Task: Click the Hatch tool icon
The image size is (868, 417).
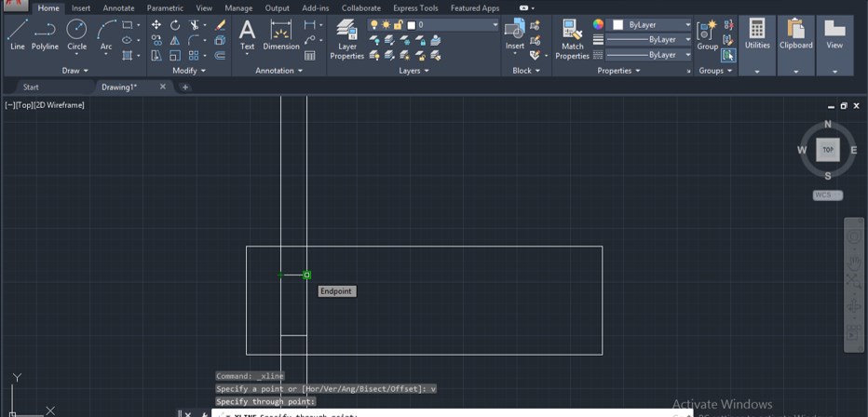Action: pyautogui.click(x=128, y=55)
